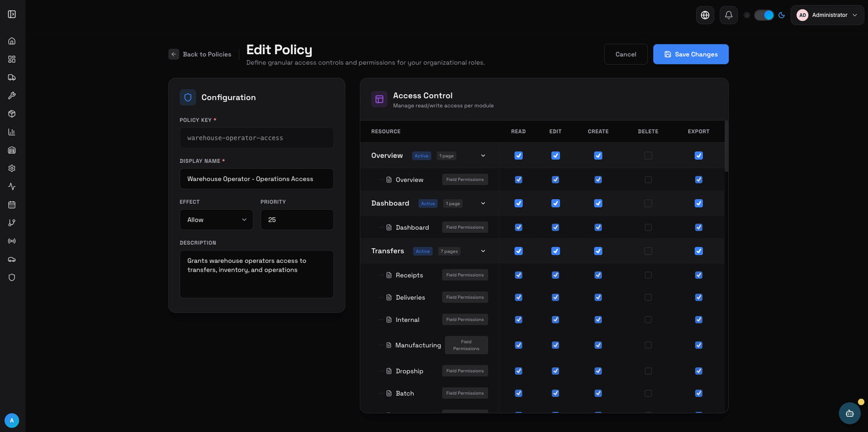868x432 pixels.
Task: Open the shield sidebar icon
Action: point(12,278)
